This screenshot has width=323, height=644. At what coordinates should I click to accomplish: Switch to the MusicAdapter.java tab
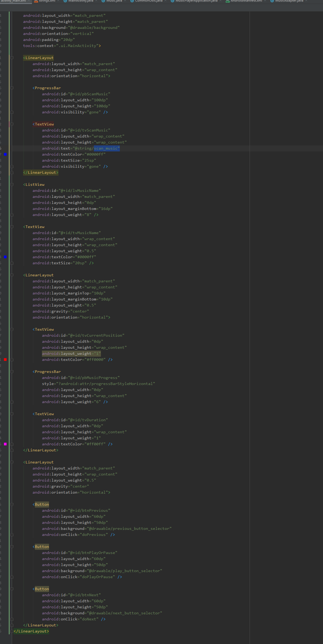[289, 1]
